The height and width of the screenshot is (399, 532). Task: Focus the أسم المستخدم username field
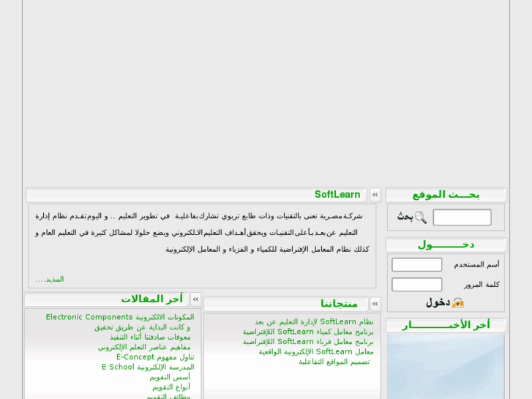[416, 264]
